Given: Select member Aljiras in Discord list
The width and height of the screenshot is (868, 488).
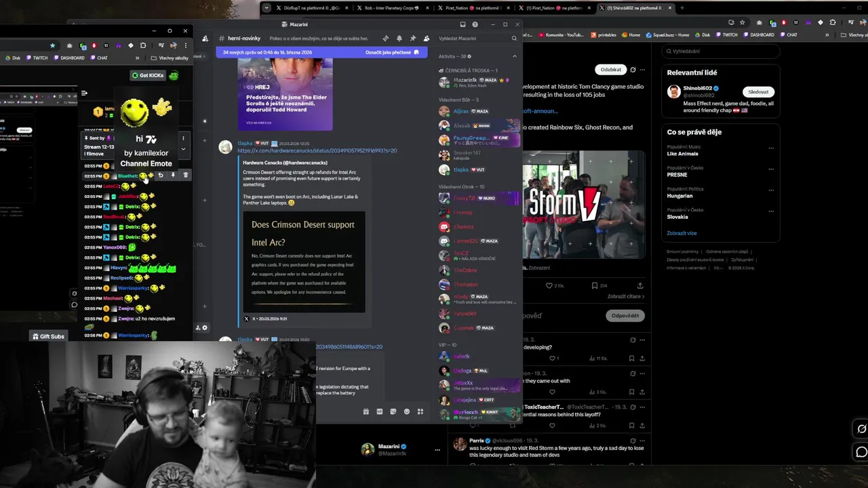Looking at the screenshot, I should click(x=478, y=111).
